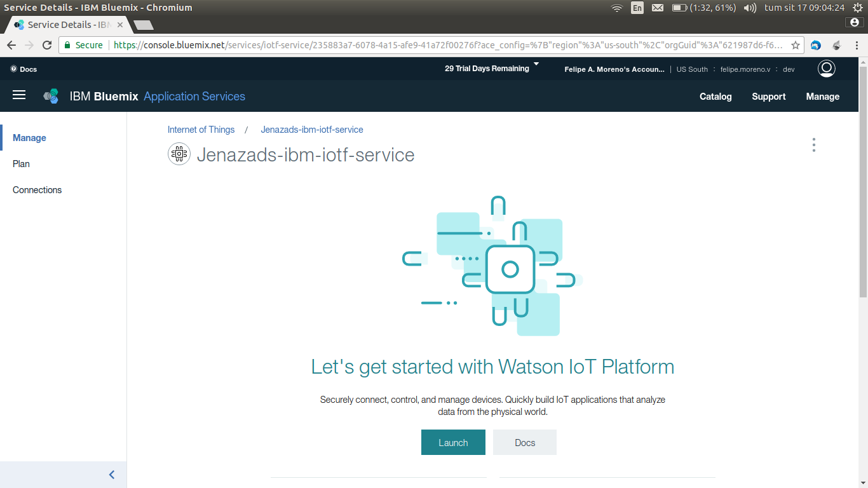This screenshot has height=488, width=868.
Task: Bookmark this page with the star icon
Action: (x=795, y=45)
